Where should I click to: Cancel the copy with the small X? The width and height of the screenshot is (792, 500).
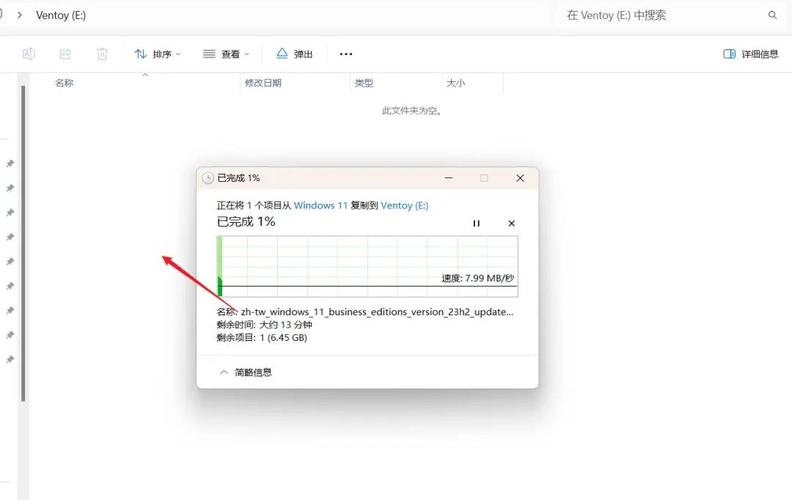point(511,223)
